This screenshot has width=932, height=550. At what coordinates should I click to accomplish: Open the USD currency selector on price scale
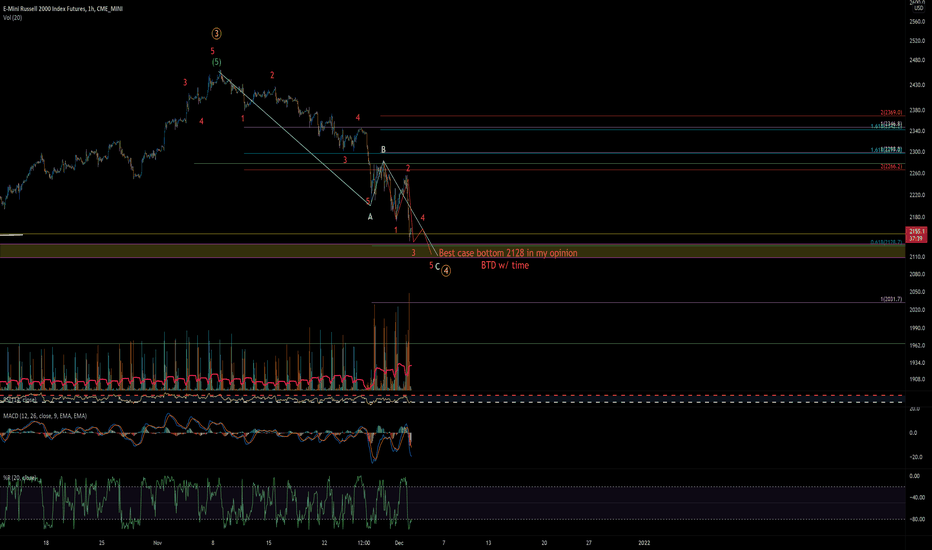click(918, 8)
